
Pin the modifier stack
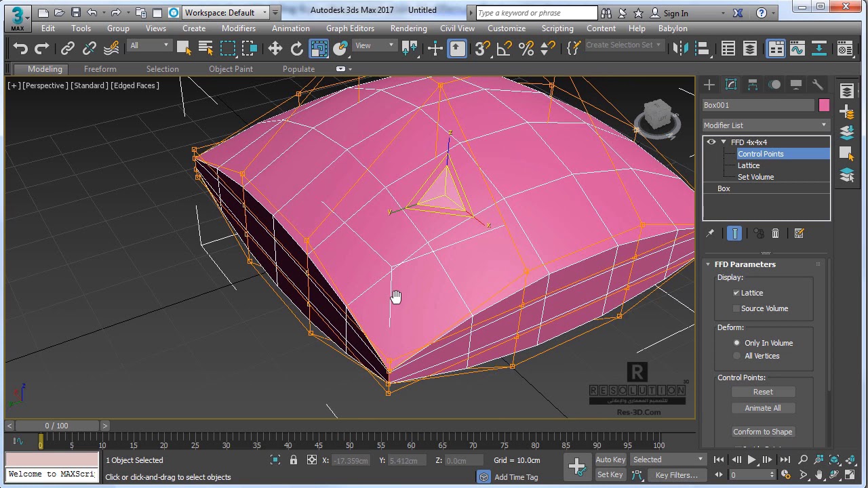(710, 233)
